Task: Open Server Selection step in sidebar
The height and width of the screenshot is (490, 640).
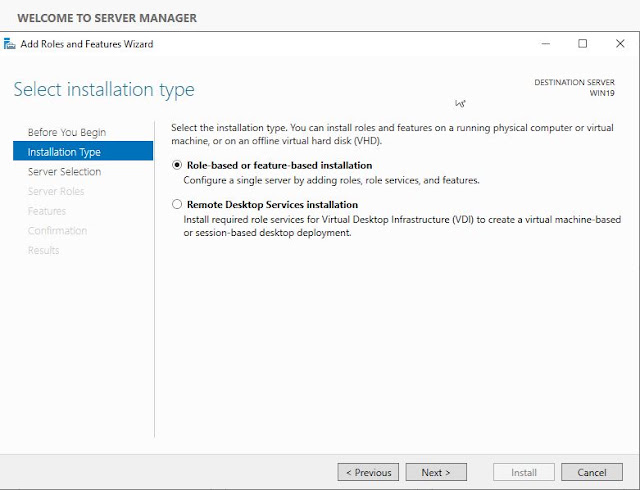Action: (x=64, y=172)
